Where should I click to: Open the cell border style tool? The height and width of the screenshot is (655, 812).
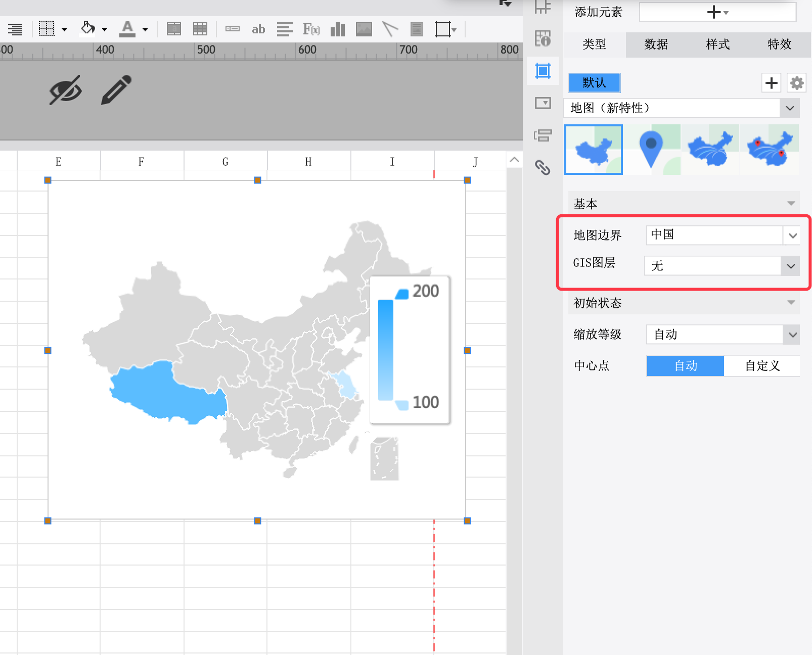47,29
